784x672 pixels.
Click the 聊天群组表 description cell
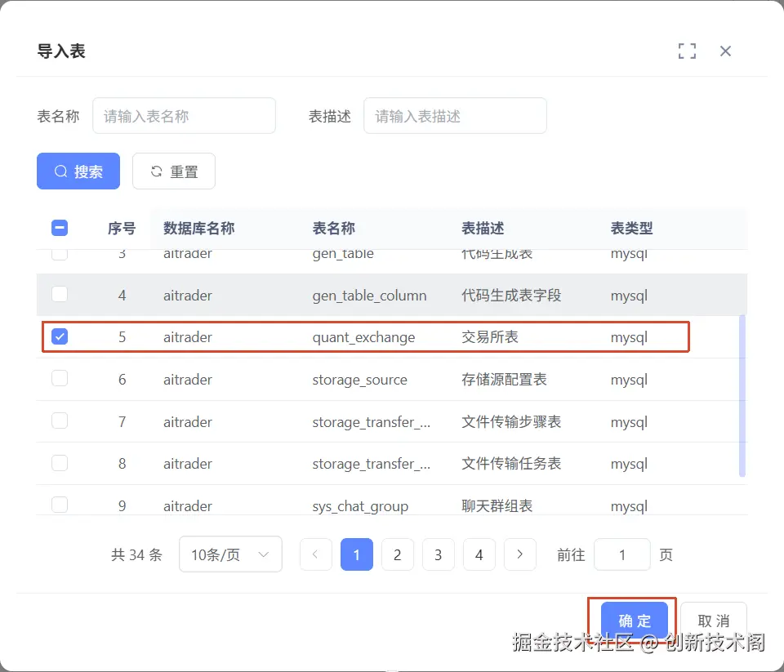pyautogui.click(x=497, y=506)
